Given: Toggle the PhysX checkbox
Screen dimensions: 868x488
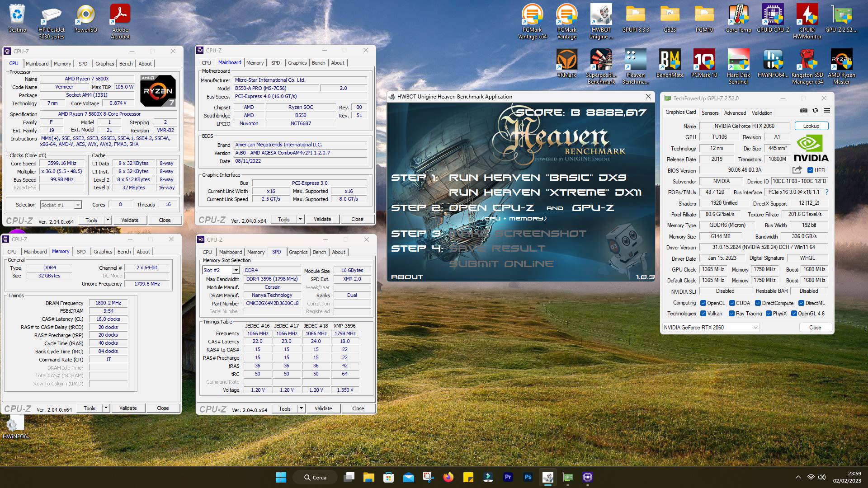Looking at the screenshot, I should click(769, 314).
